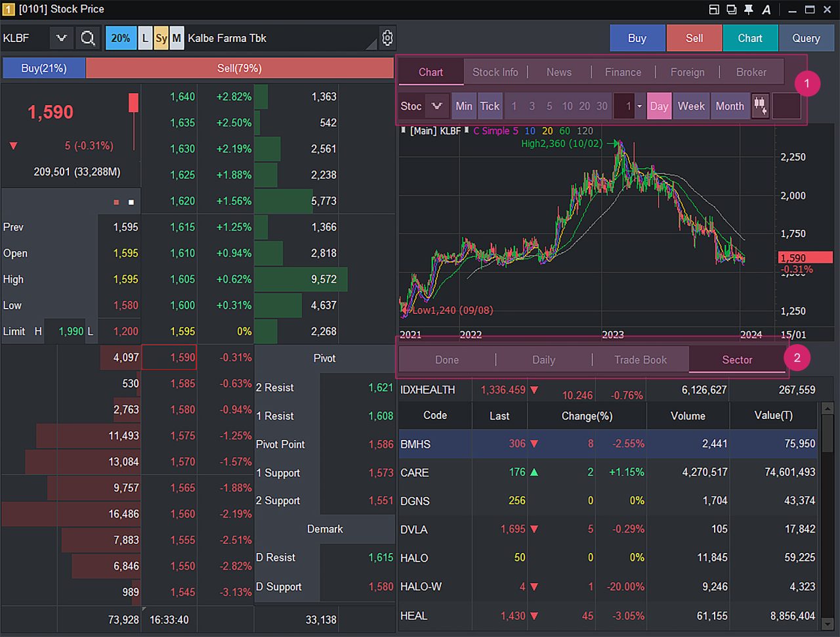The width and height of the screenshot is (840, 637).
Task: Toggle the Tick chart mode
Action: [490, 106]
